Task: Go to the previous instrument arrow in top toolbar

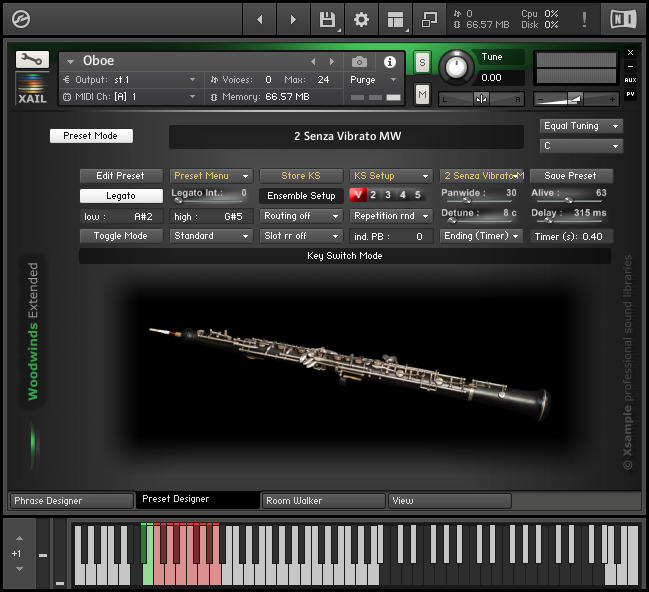Action: pyautogui.click(x=261, y=19)
